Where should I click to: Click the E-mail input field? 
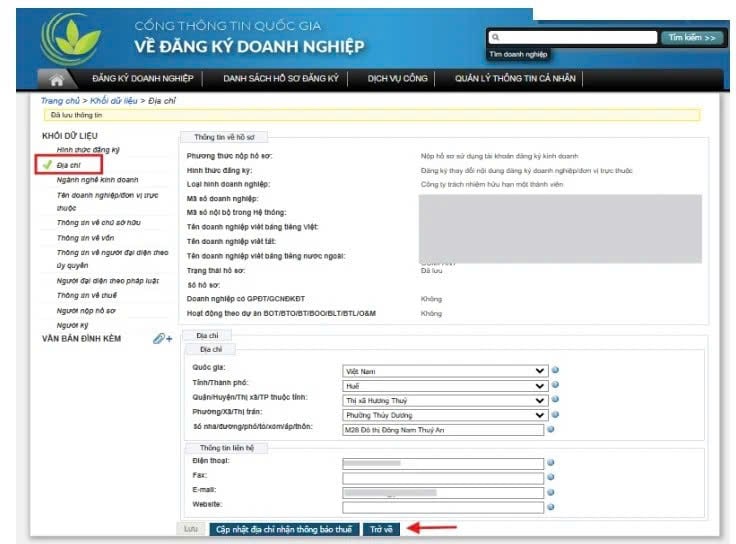tap(443, 493)
